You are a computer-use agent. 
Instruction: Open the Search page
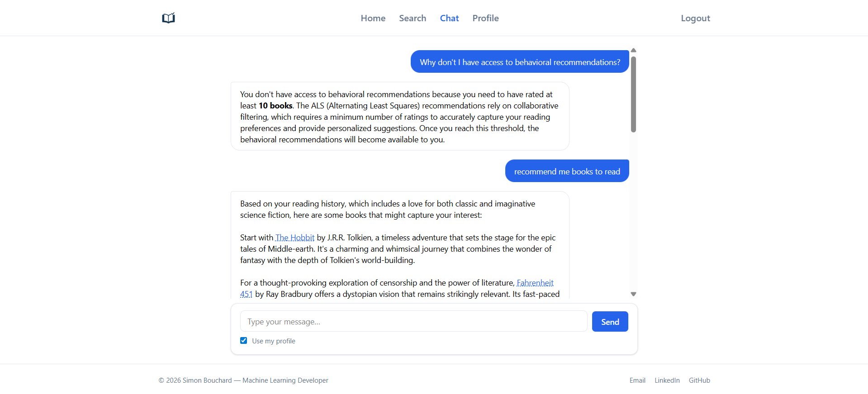click(412, 18)
